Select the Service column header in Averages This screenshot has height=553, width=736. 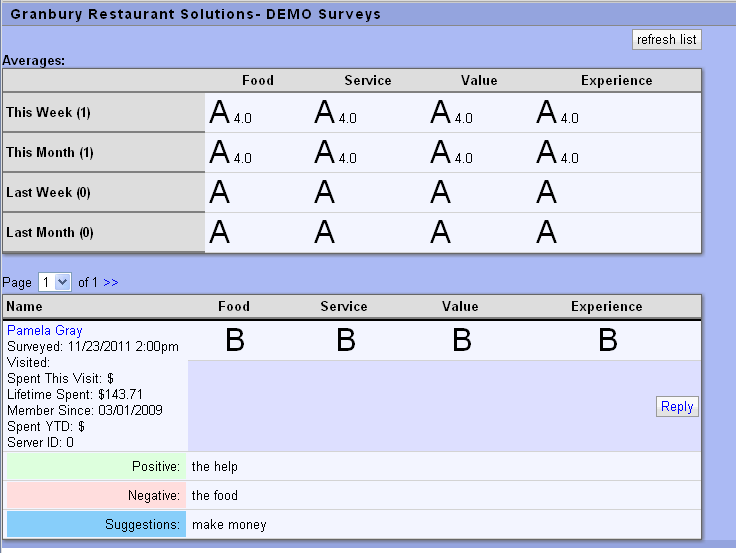pos(368,80)
